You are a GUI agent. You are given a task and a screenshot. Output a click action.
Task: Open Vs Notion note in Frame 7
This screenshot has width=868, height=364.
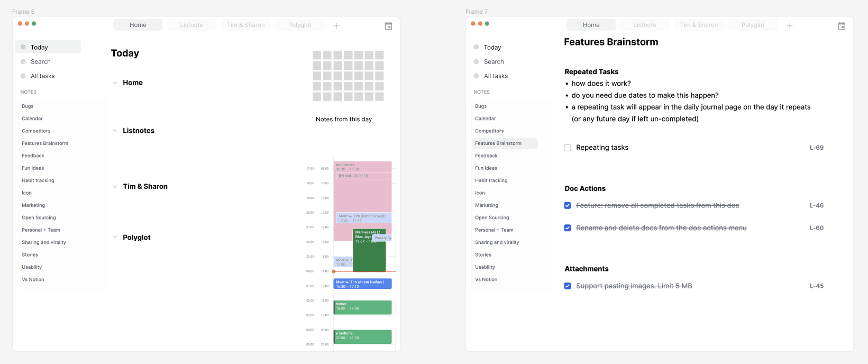point(486,279)
